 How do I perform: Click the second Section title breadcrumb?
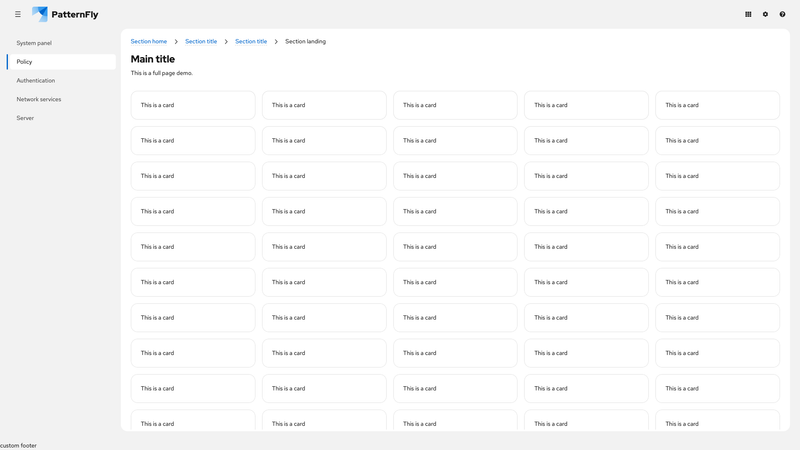(x=251, y=41)
